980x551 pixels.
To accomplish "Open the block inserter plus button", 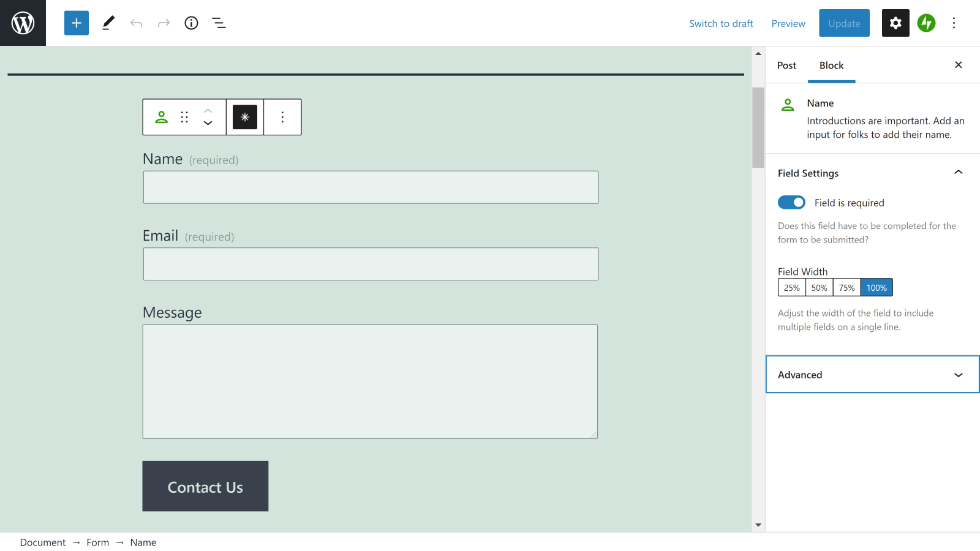I will coord(77,23).
